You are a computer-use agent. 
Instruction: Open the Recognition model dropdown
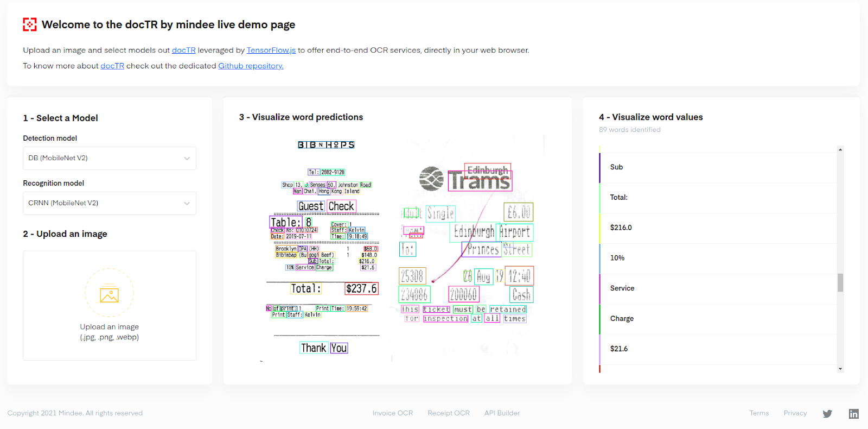[110, 203]
